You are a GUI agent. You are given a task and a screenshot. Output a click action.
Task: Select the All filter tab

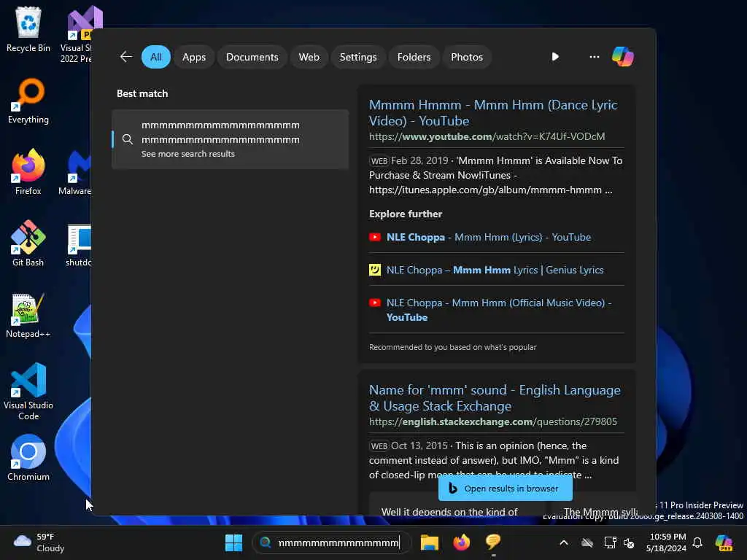coord(156,57)
